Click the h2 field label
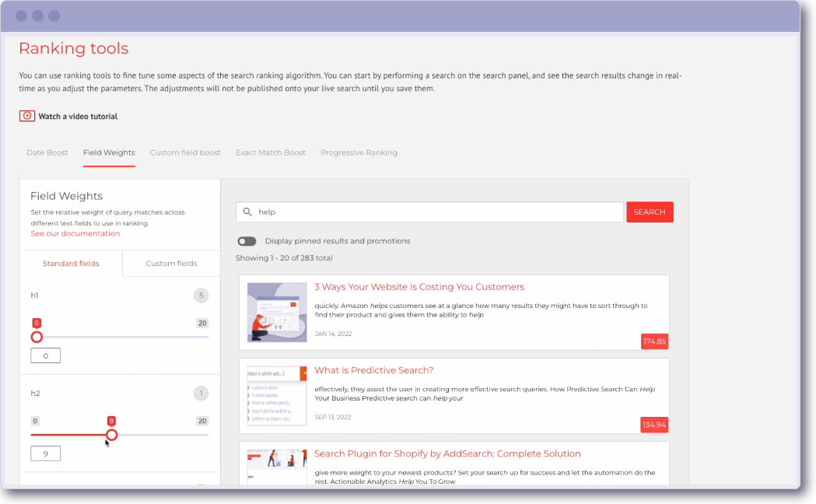 35,394
